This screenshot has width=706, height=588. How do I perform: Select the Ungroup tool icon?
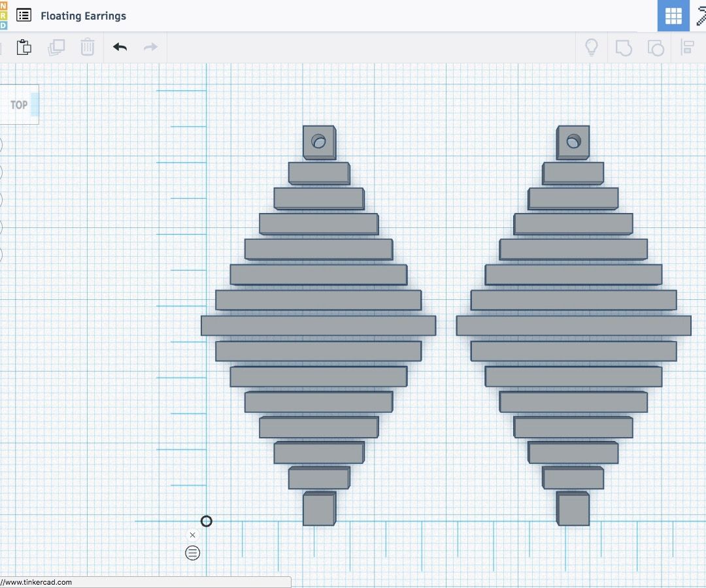[x=656, y=46]
